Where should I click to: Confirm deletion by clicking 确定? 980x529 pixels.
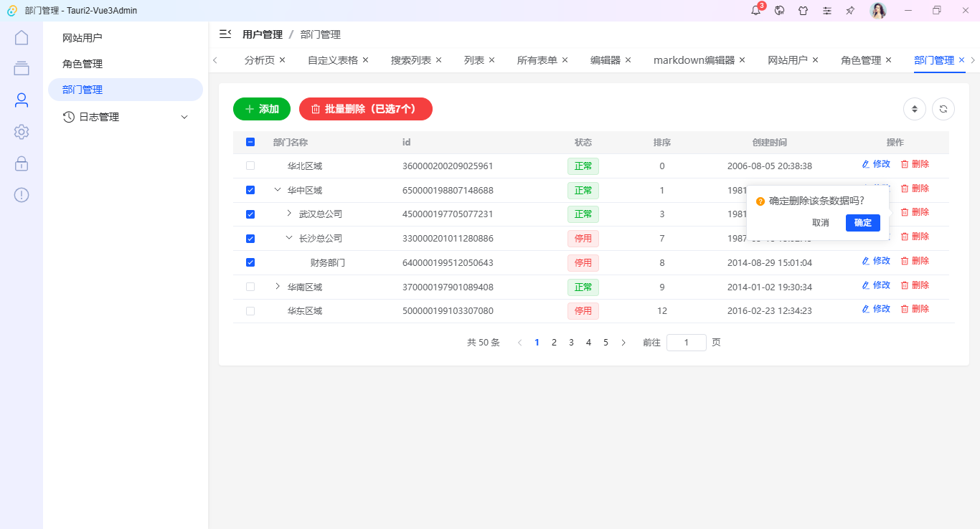point(862,222)
